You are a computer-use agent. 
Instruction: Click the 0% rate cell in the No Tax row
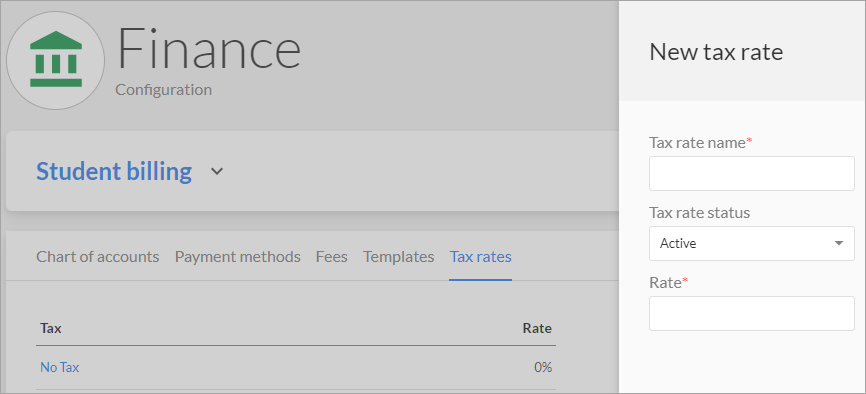click(543, 367)
